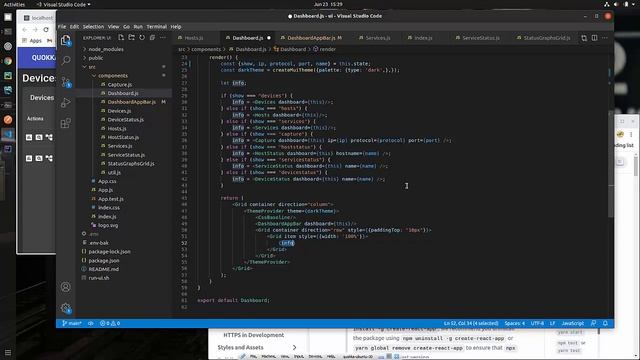Image resolution: width=640 pixels, height=360 pixels.
Task: Open errors and warnings status item
Action: 110,323
